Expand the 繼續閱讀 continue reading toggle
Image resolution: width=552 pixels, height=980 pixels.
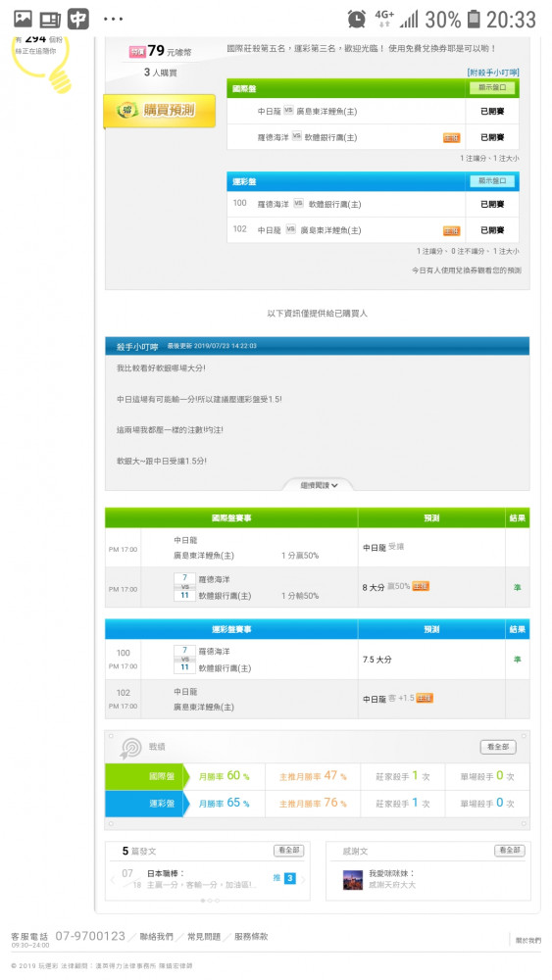coord(319,485)
